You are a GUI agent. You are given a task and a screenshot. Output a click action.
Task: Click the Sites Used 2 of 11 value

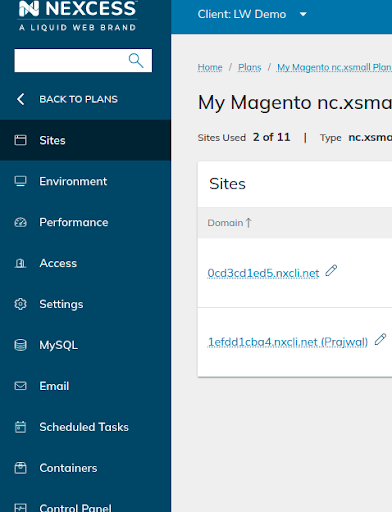click(x=271, y=137)
